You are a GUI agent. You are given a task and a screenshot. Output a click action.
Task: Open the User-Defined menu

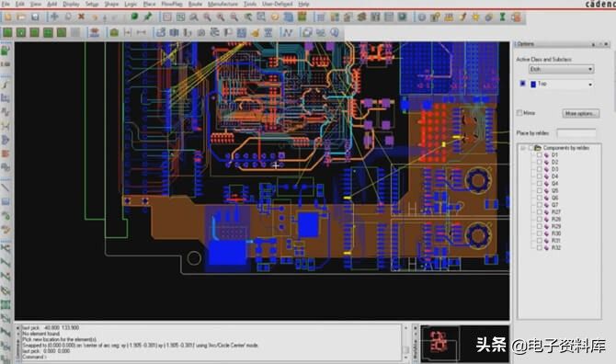tap(278, 4)
